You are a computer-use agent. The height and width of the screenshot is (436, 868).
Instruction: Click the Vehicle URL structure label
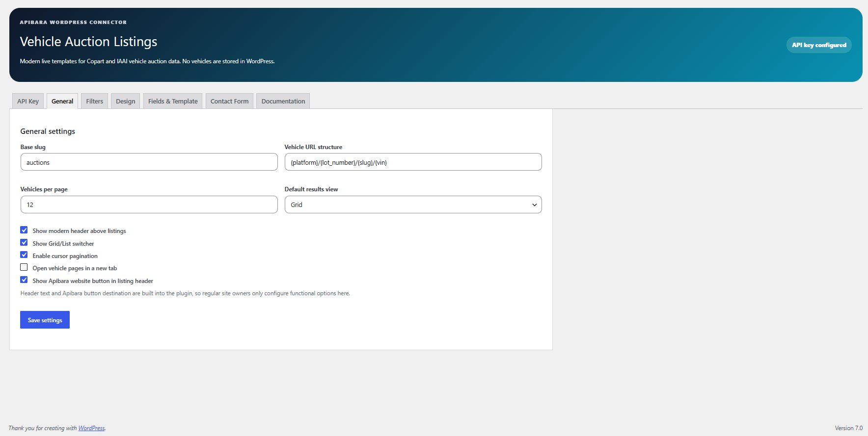[x=313, y=147]
